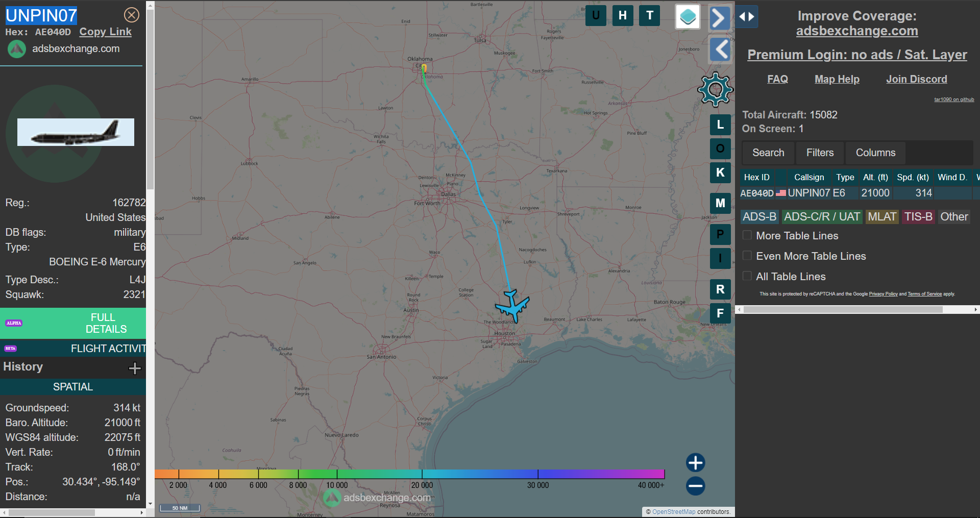Select the aircraft icon on the map
Screen dimensions: 980x518
(512, 306)
